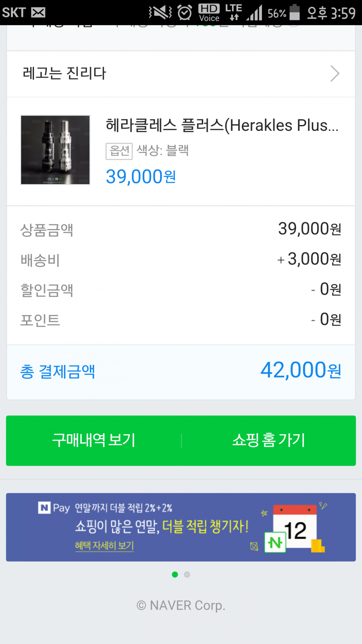Tap the N Pay logo in banner
The image size is (362, 644).
click(x=54, y=508)
